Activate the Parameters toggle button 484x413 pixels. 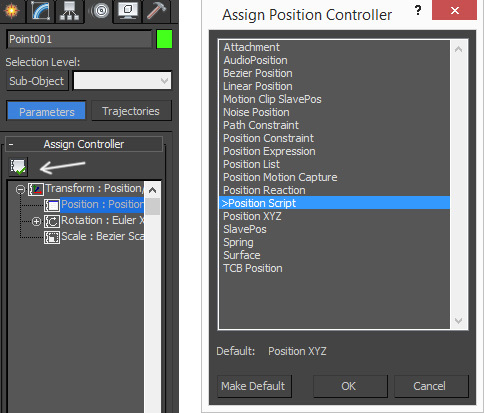click(46, 111)
